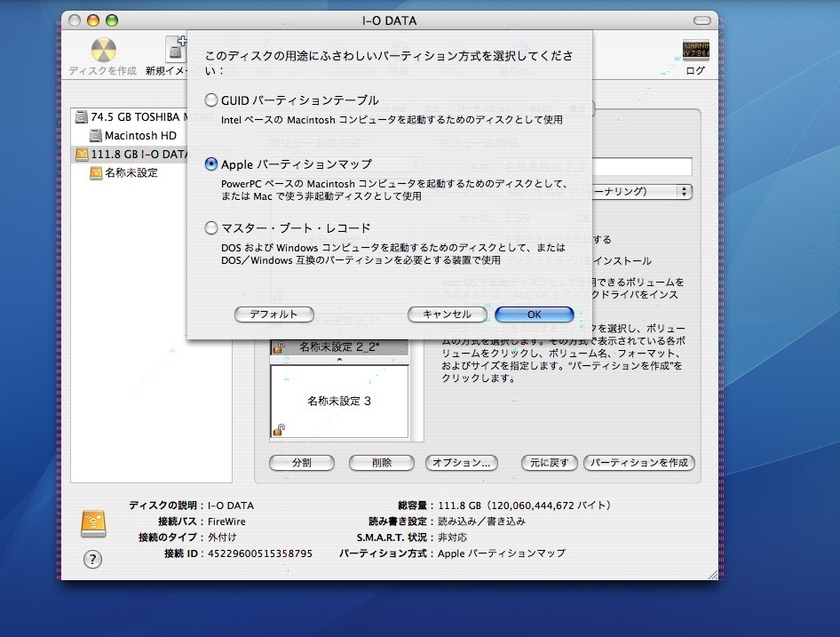This screenshot has height=637, width=840.
Task: Click the FireWire connection bus text
Action: point(226,522)
